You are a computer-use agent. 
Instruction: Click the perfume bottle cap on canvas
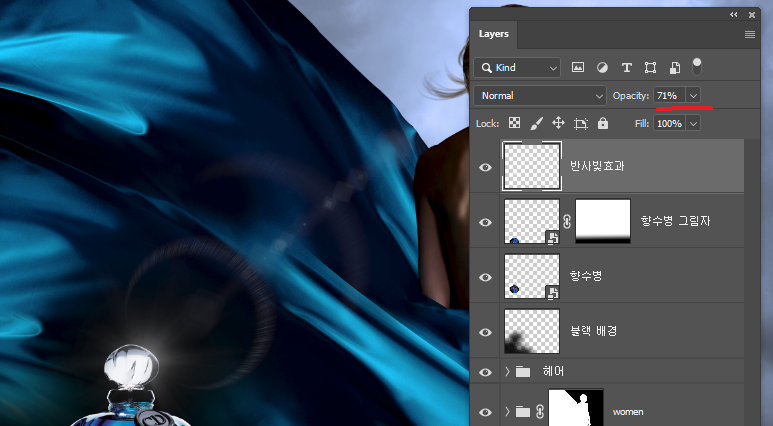click(131, 367)
